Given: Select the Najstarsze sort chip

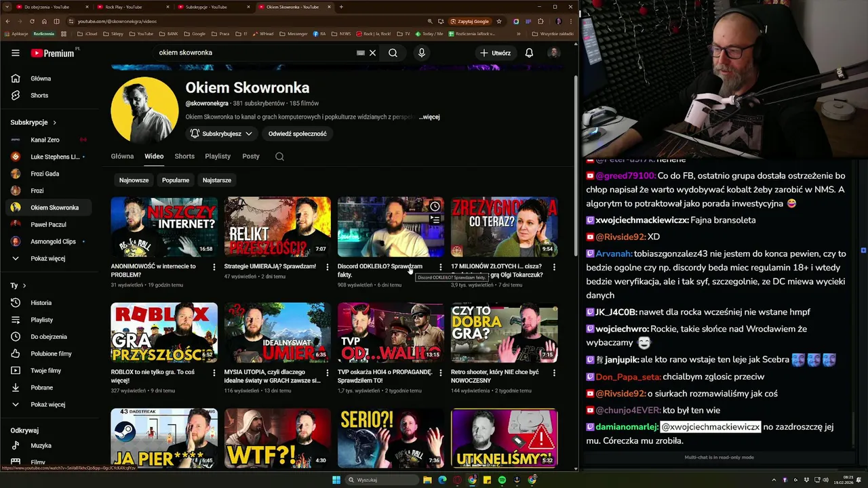Looking at the screenshot, I should point(217,180).
